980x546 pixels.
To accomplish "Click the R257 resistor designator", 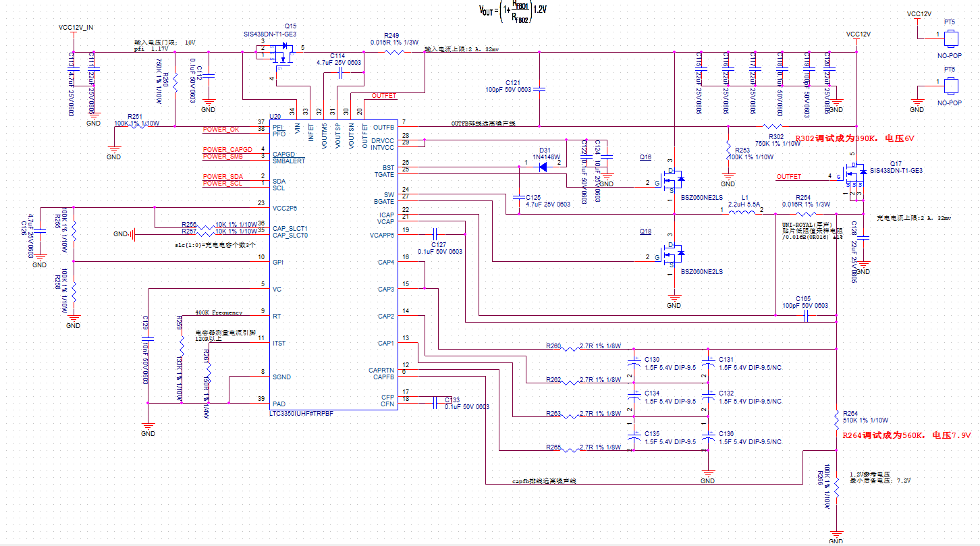I will pyautogui.click(x=189, y=231).
